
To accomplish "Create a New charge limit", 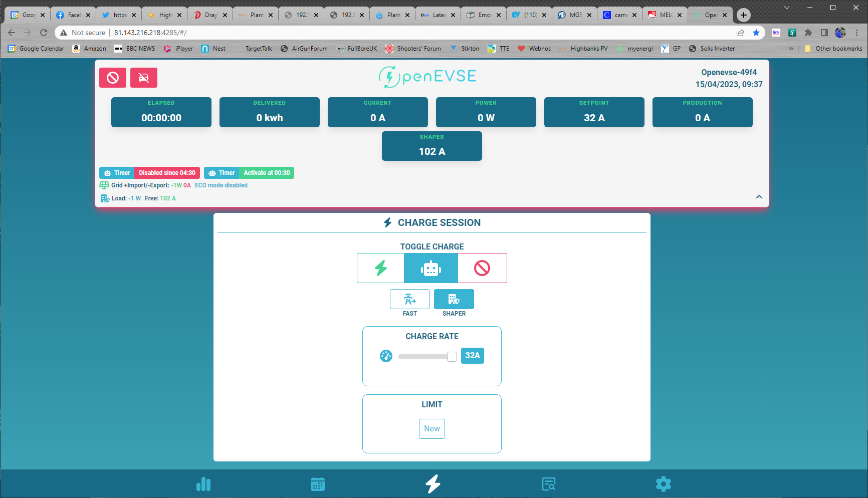I will click(432, 429).
